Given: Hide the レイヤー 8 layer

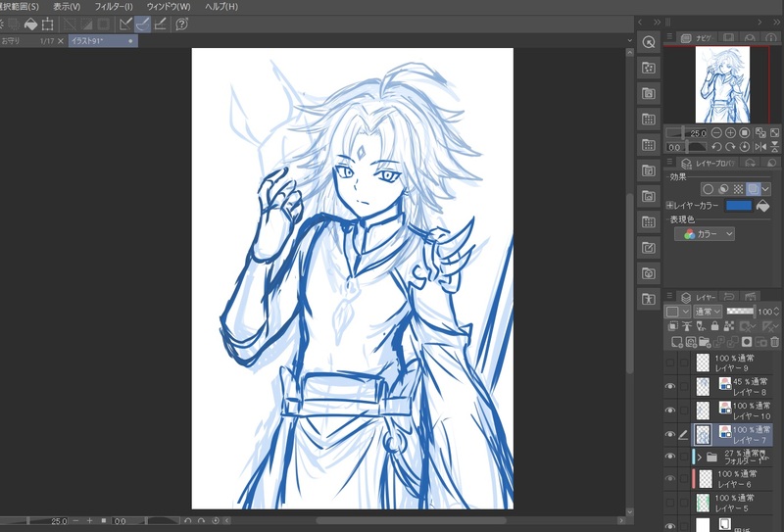Looking at the screenshot, I should tap(670, 386).
